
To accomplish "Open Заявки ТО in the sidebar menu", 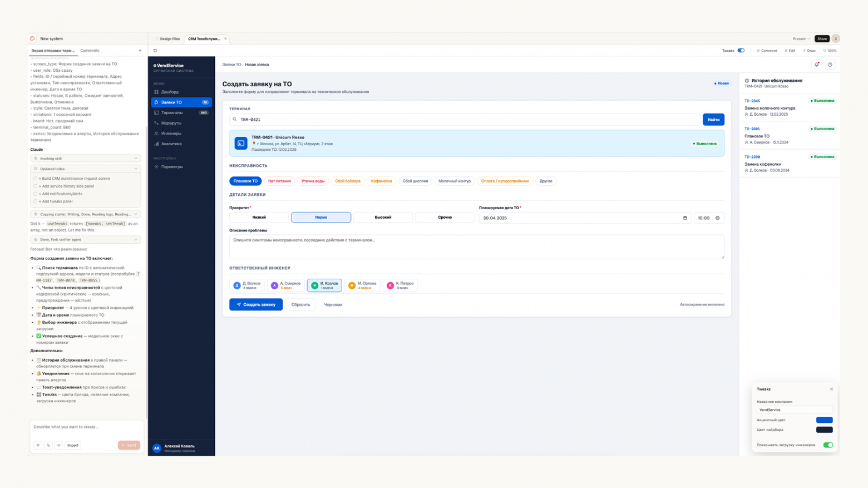I will point(181,102).
